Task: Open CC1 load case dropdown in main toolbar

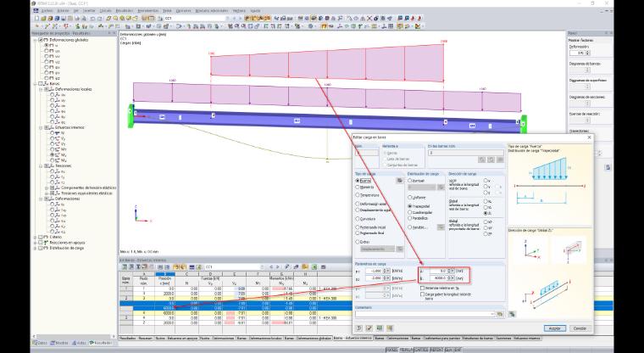Action: (228, 18)
